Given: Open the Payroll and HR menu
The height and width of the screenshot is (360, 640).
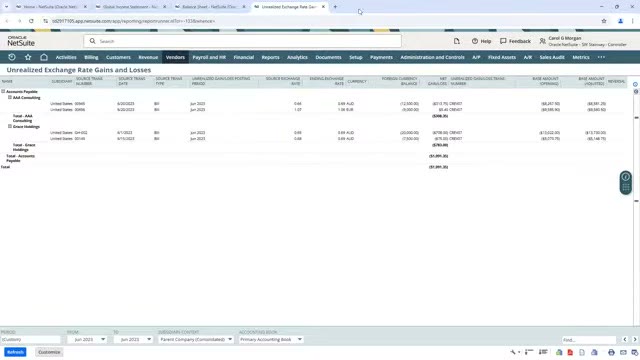Looking at the screenshot, I should coord(209,58).
